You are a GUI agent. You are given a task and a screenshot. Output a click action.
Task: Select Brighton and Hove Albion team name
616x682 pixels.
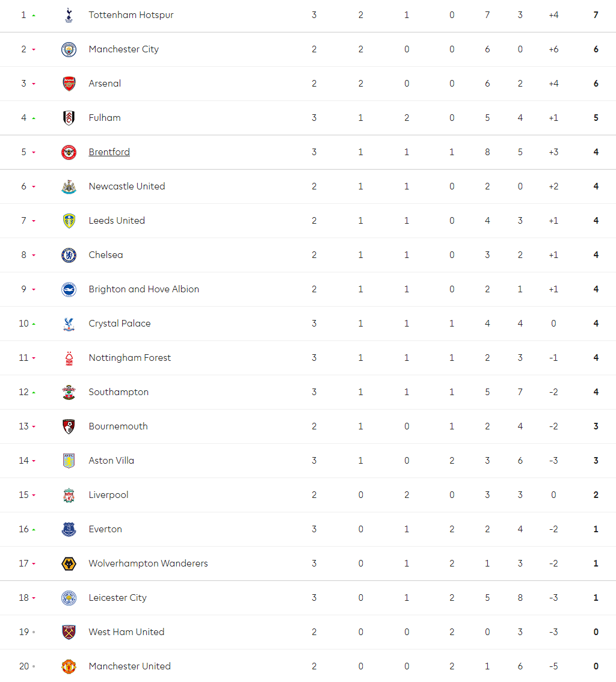click(x=144, y=289)
